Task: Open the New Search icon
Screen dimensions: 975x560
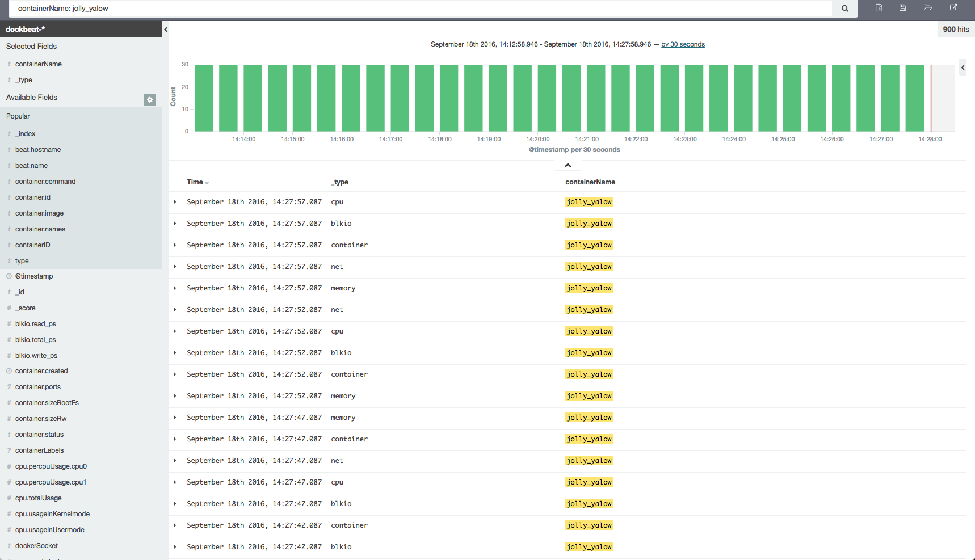Action: (879, 8)
